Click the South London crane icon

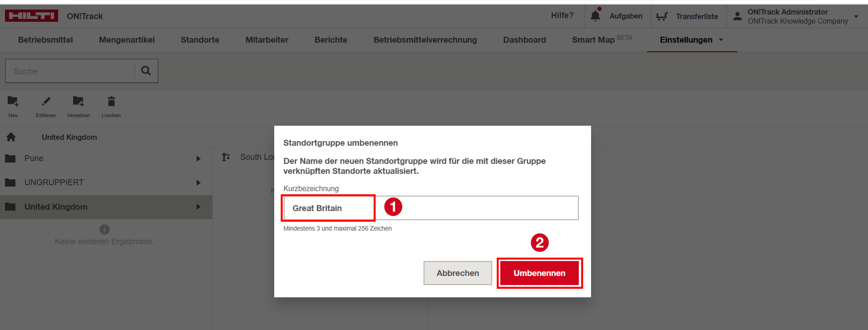coord(226,157)
